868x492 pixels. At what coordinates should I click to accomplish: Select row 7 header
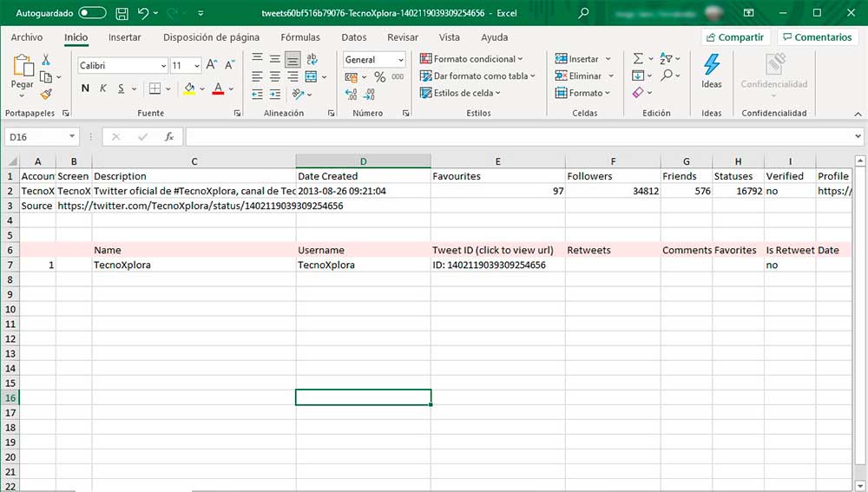pos(10,265)
